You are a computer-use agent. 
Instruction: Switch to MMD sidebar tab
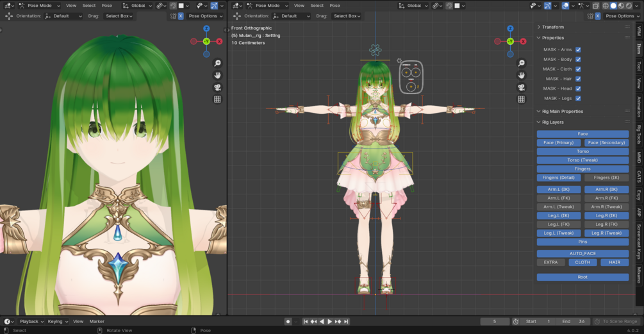tap(639, 157)
